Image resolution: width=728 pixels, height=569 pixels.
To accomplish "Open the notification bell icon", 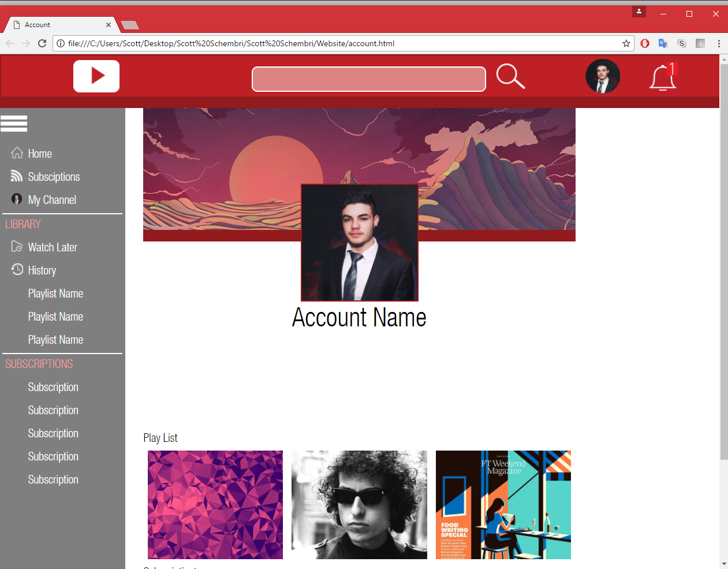I will point(663,77).
